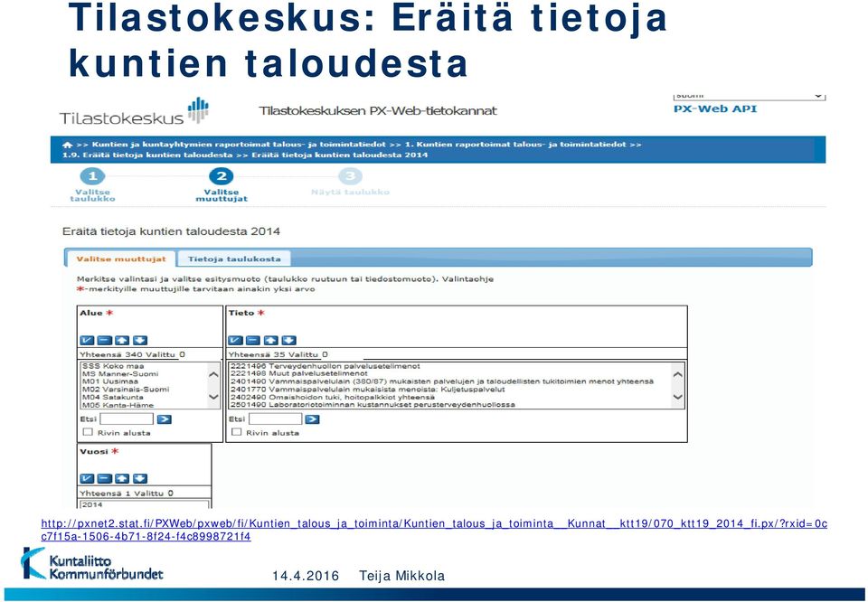
Task: Select 2221496 Terveydenhuollon palvelusetelimenot
Action: point(449,366)
